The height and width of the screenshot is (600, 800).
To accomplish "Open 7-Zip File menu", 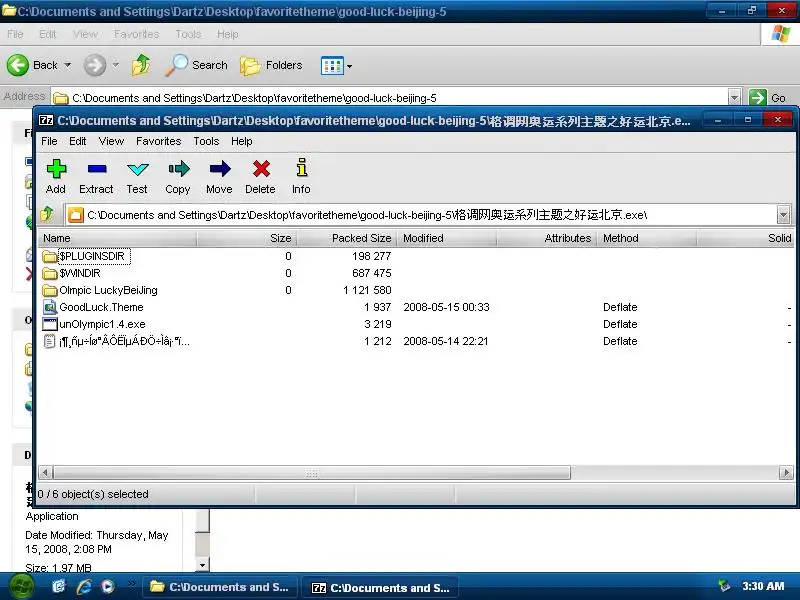I will point(49,141).
